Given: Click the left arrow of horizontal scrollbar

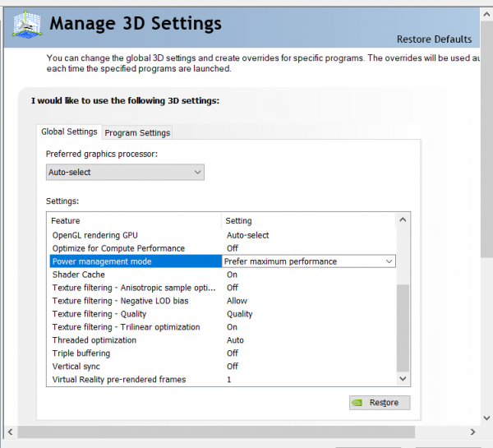Looking at the screenshot, I should (x=9, y=432).
